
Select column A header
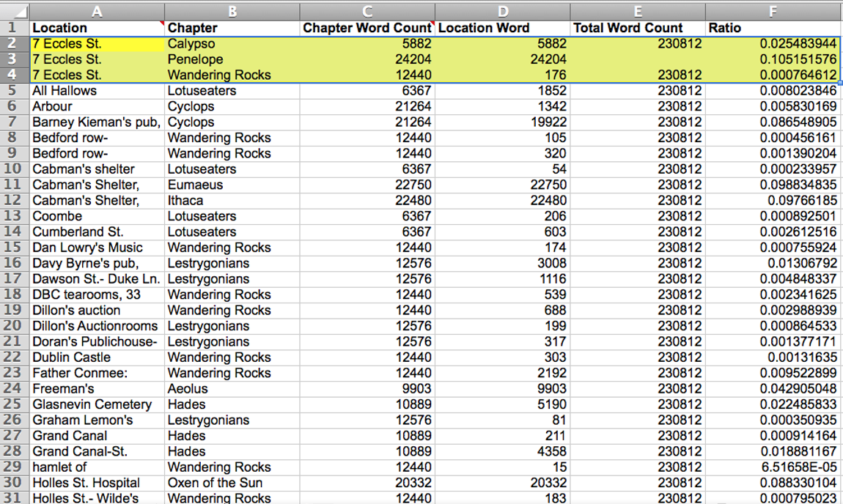(x=97, y=10)
